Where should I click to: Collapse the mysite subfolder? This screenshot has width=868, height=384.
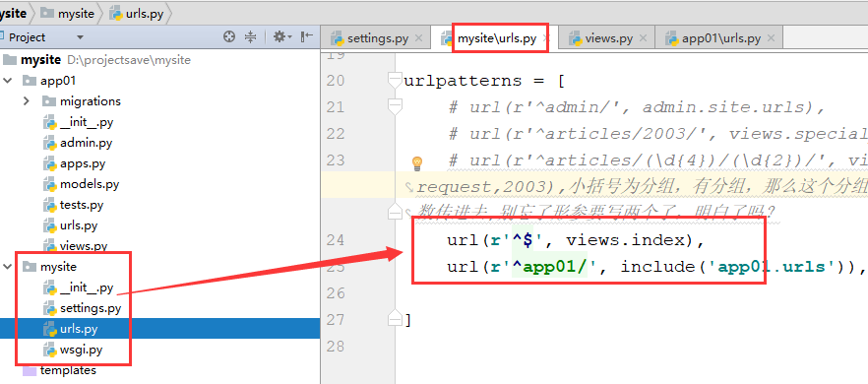tap(8, 267)
